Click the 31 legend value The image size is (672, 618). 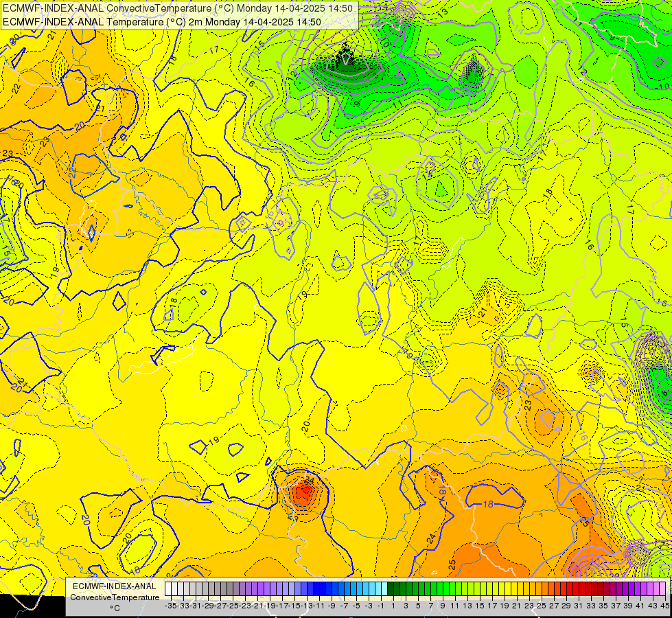click(x=579, y=606)
